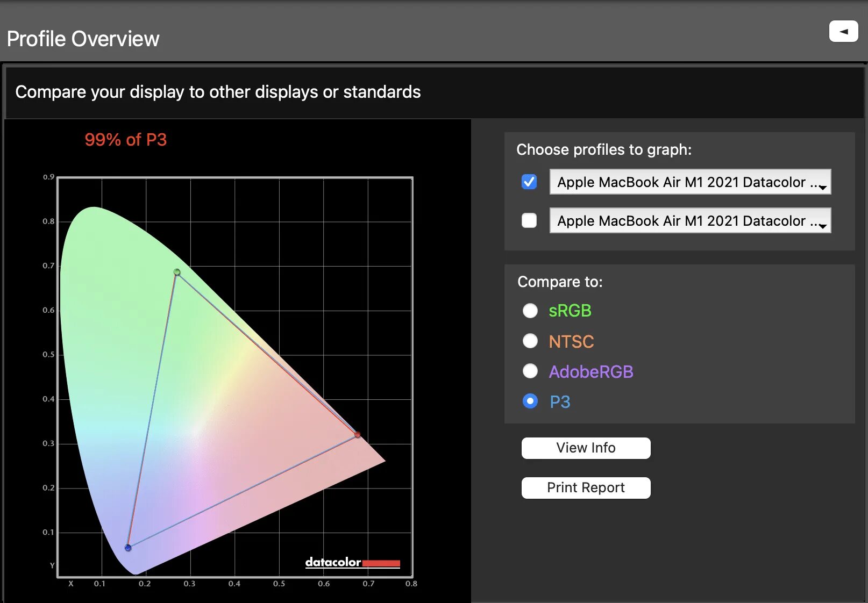Click the green primary point on gamut chart
Image resolution: width=868 pixels, height=603 pixels.
[177, 272]
